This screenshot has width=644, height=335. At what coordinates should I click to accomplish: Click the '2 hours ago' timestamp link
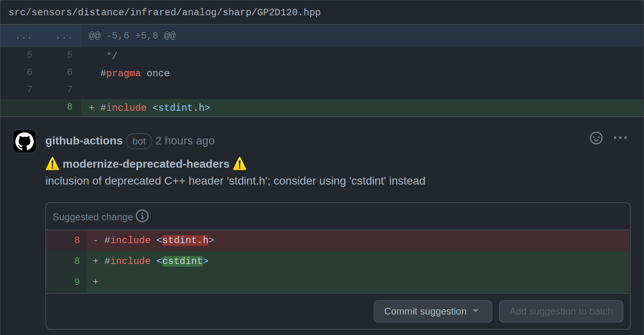pos(185,141)
